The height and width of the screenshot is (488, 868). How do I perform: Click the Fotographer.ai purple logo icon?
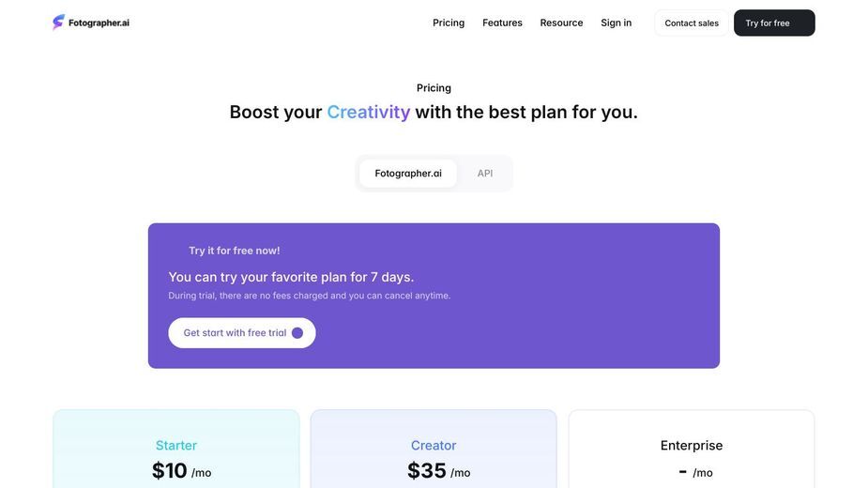[x=58, y=23]
